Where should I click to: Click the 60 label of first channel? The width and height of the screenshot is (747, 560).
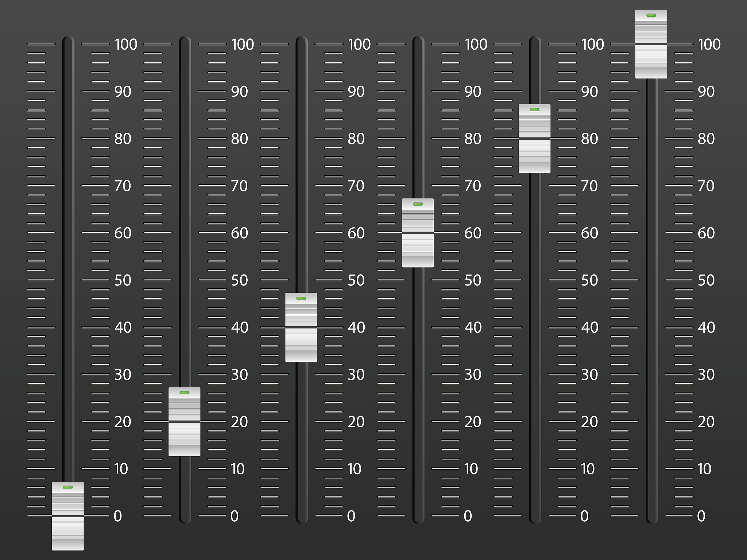[x=123, y=233]
